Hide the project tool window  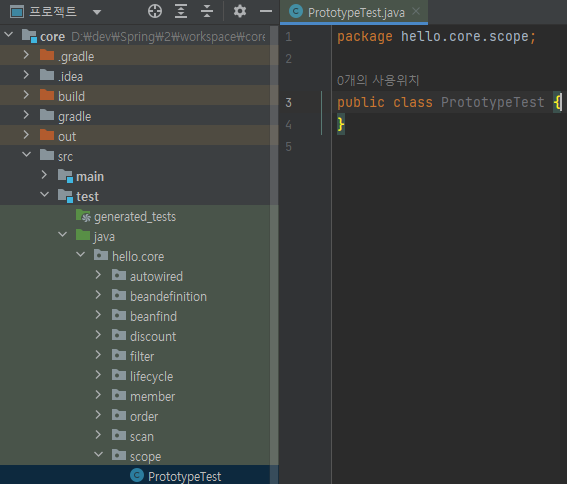click(x=266, y=11)
